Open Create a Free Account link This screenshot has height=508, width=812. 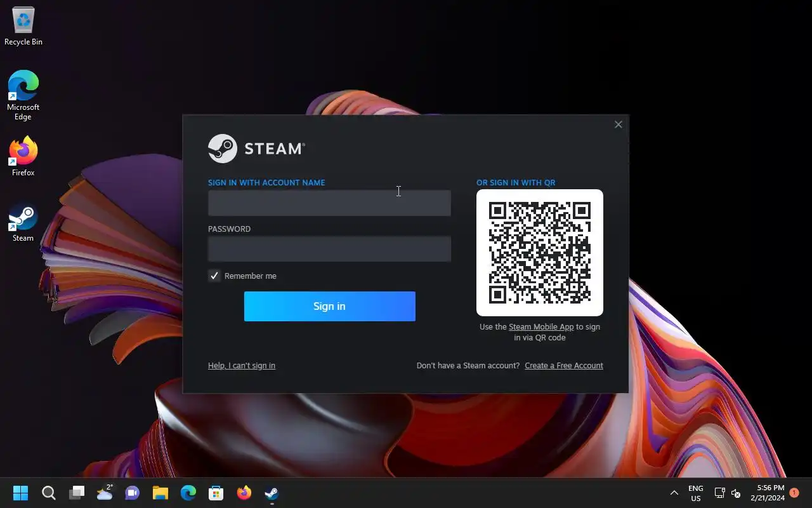pos(564,366)
